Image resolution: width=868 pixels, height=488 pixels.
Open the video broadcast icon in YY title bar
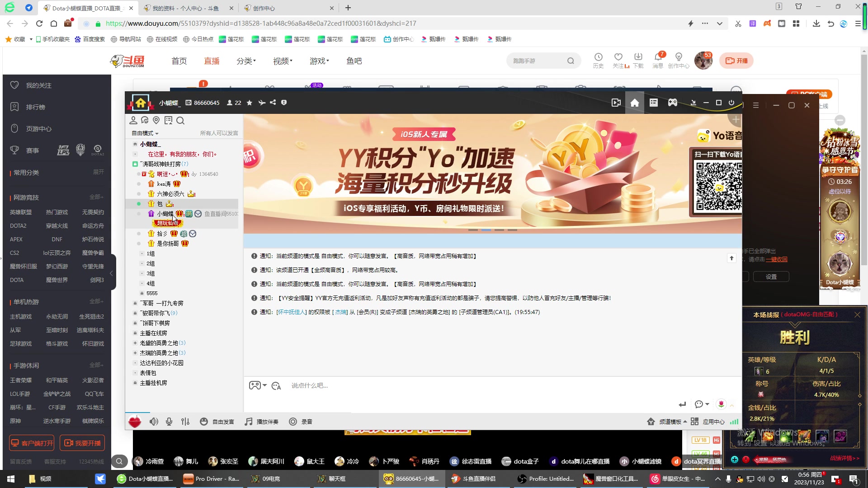coord(616,103)
